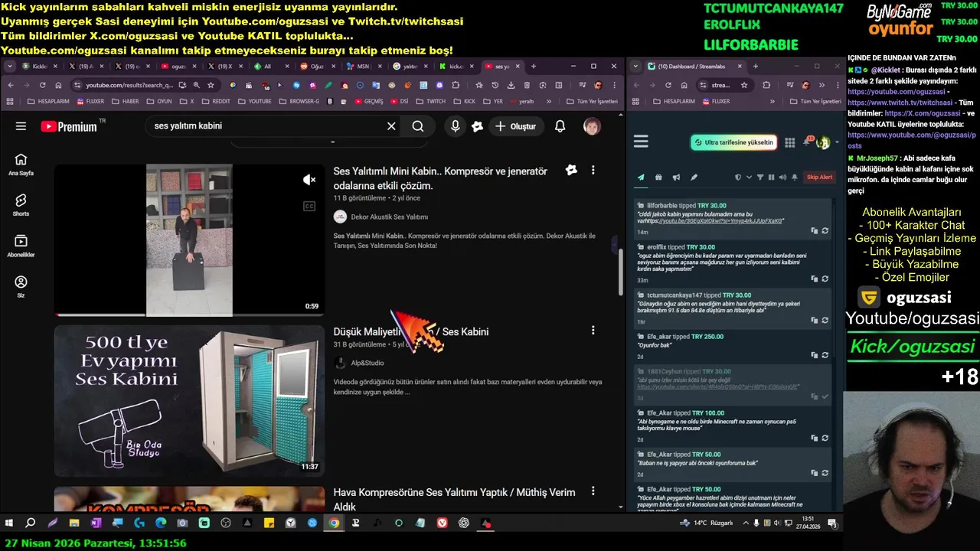
Task: Start voice search with the microphone
Action: (x=455, y=126)
